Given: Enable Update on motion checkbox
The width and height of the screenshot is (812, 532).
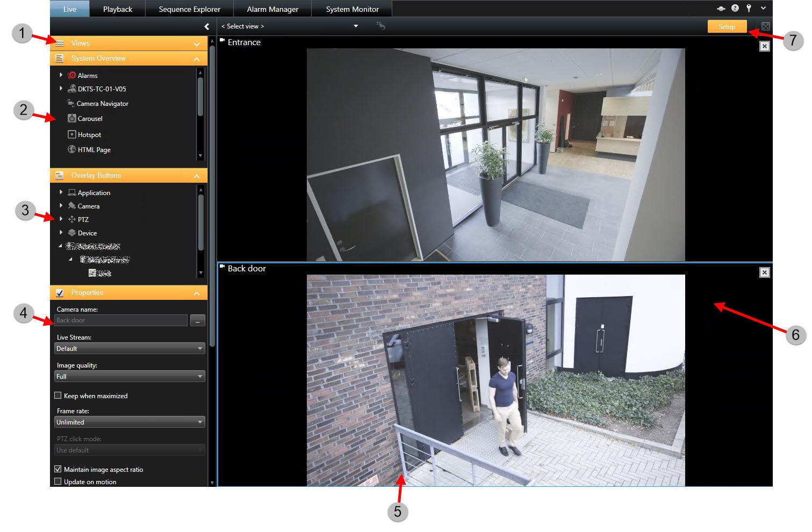Looking at the screenshot, I should point(58,481).
